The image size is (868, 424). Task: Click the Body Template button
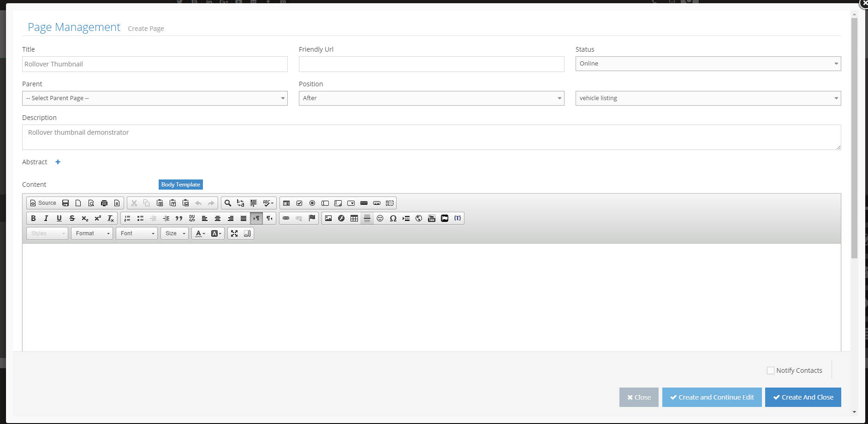pyautogui.click(x=180, y=185)
